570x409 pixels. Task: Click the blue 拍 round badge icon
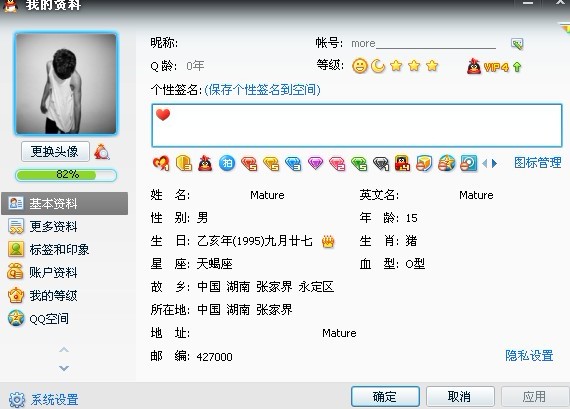[227, 163]
